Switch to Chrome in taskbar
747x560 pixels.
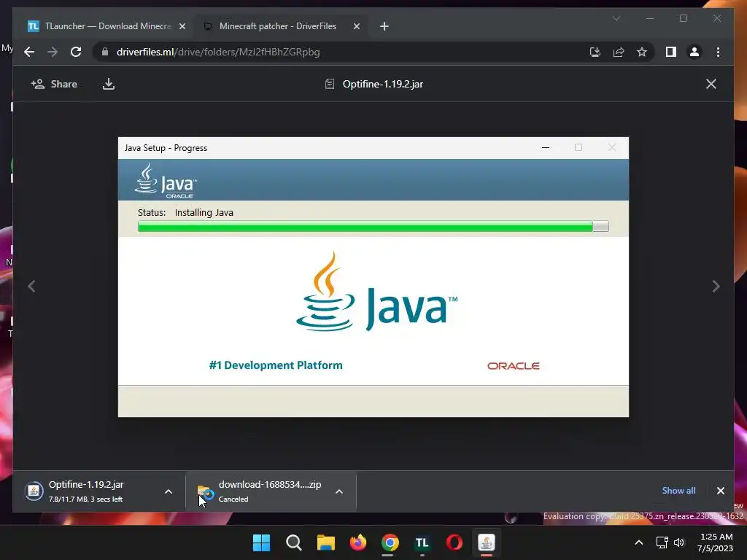pyautogui.click(x=390, y=542)
